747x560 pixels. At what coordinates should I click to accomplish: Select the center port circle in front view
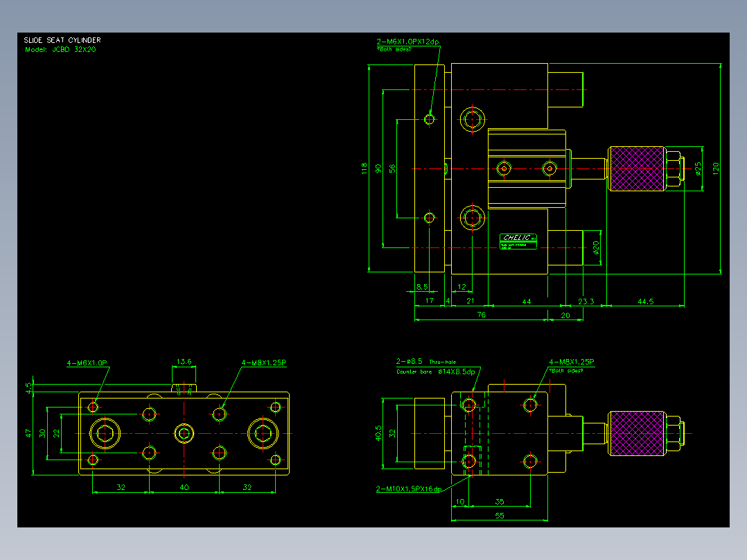[184, 433]
